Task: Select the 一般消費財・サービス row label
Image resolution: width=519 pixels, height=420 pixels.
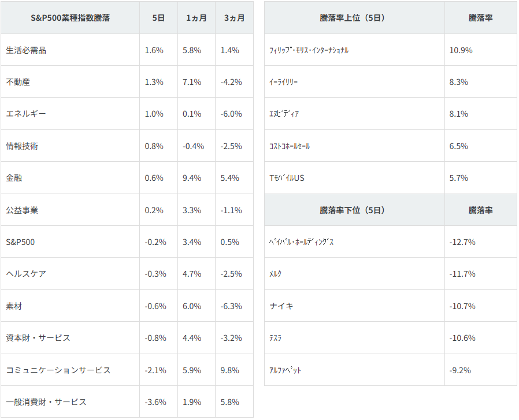Action: coord(46,402)
